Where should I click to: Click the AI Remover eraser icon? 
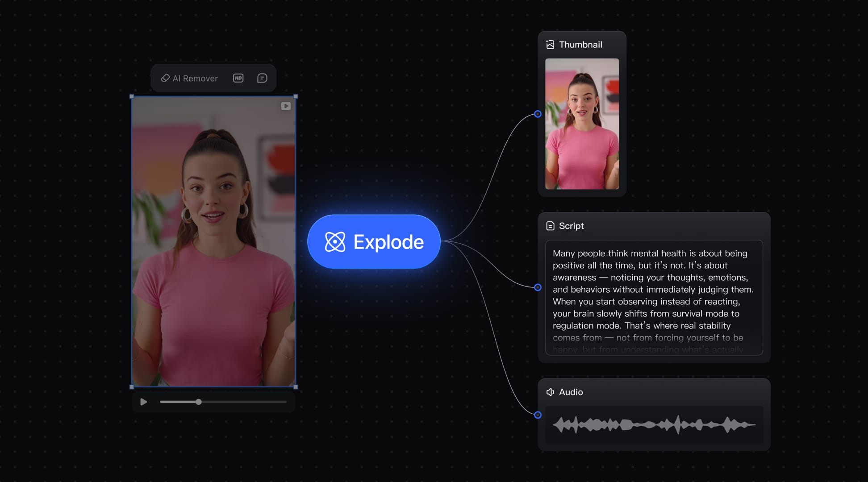pyautogui.click(x=165, y=78)
